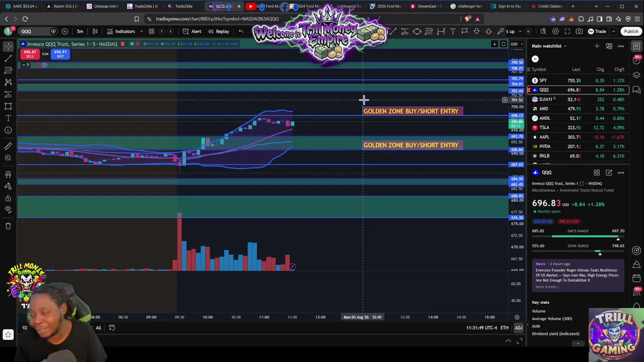Toggle magnet mode for drawings
The width and height of the screenshot is (644, 362).
click(8, 174)
